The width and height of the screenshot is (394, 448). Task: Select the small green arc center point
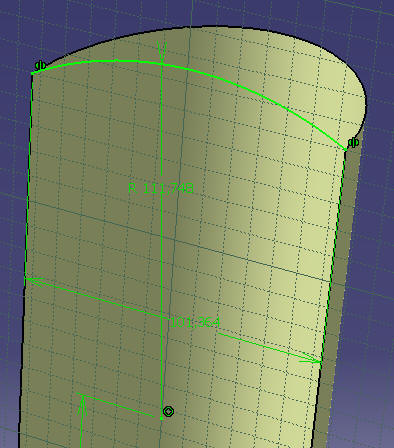pos(162,418)
